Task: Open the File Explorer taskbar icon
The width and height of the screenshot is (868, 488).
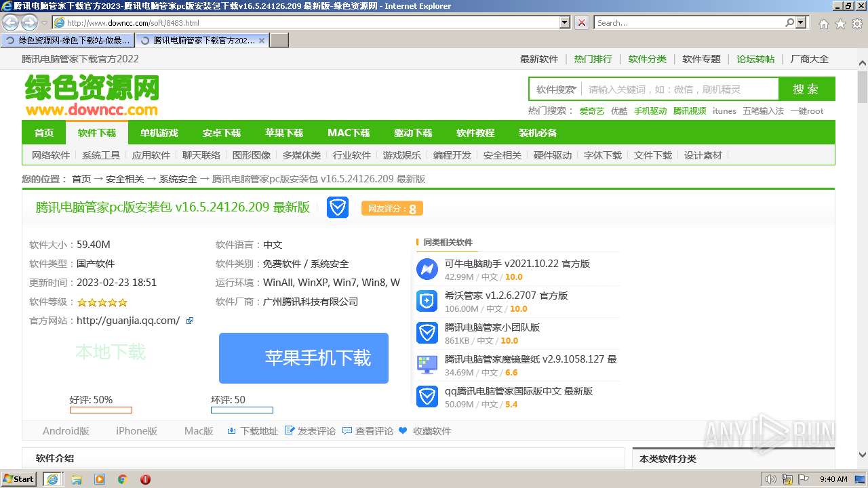Action: [77, 479]
